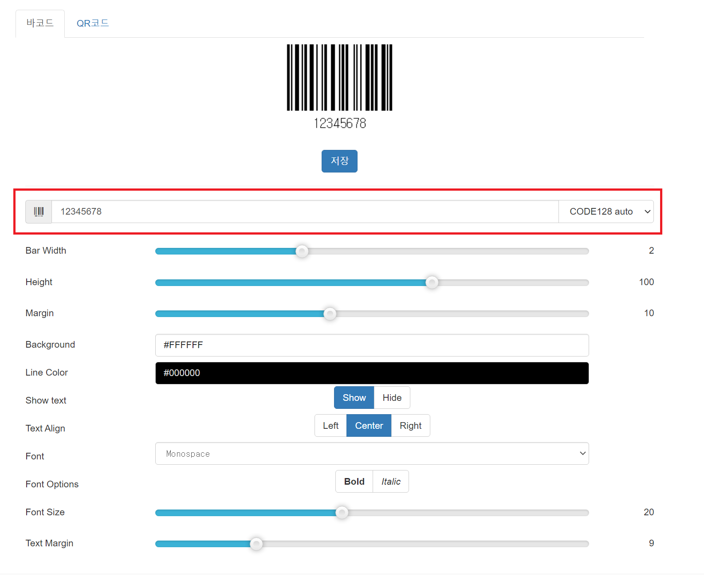The image size is (704, 588).
Task: Align text Center
Action: point(369,426)
